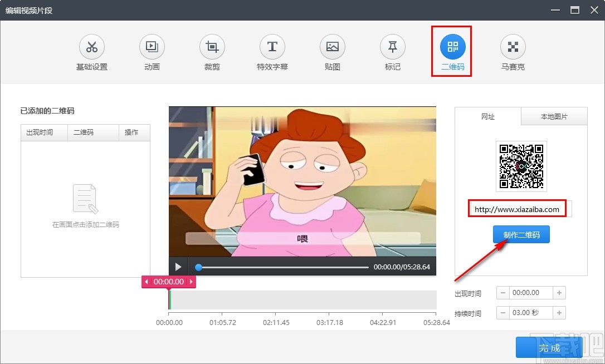Image resolution: width=605 pixels, height=364 pixels.
Task: Increase 持续时间 with plus button
Action: pyautogui.click(x=559, y=313)
